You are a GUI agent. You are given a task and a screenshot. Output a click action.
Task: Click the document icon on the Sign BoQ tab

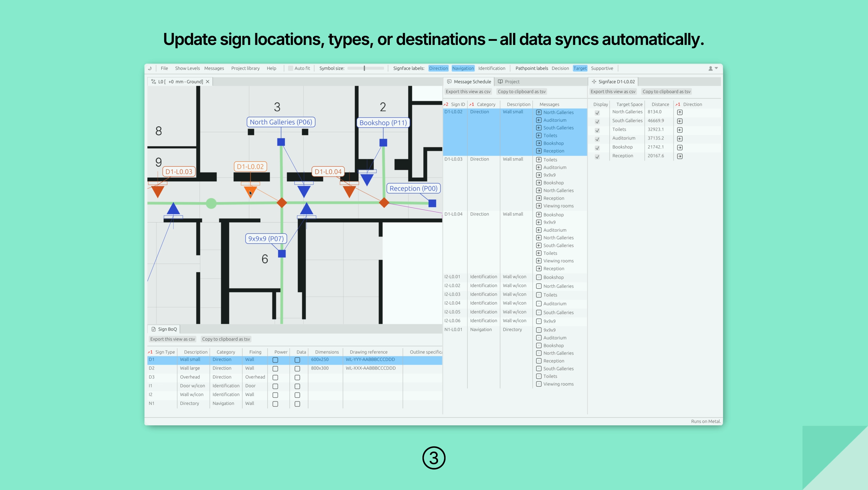[154, 329]
